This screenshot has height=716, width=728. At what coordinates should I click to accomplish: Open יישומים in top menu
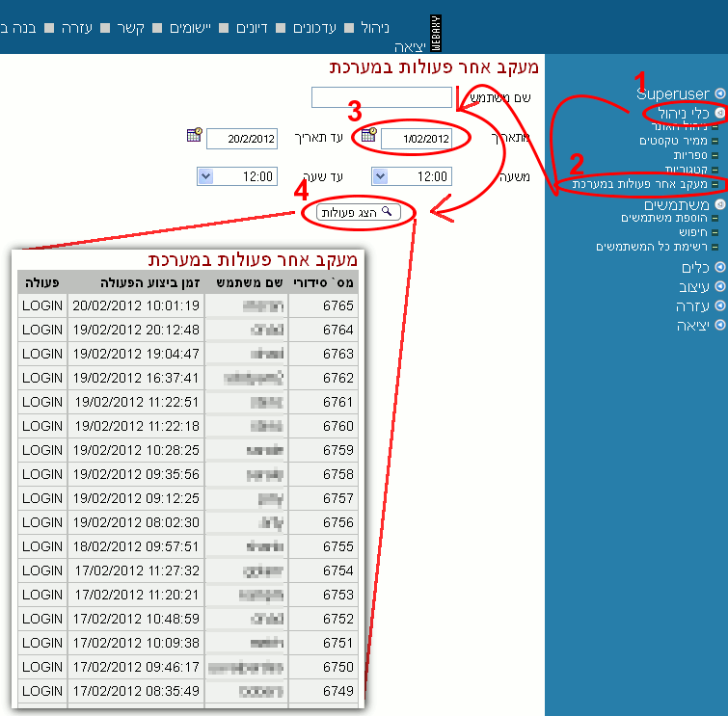190,28
